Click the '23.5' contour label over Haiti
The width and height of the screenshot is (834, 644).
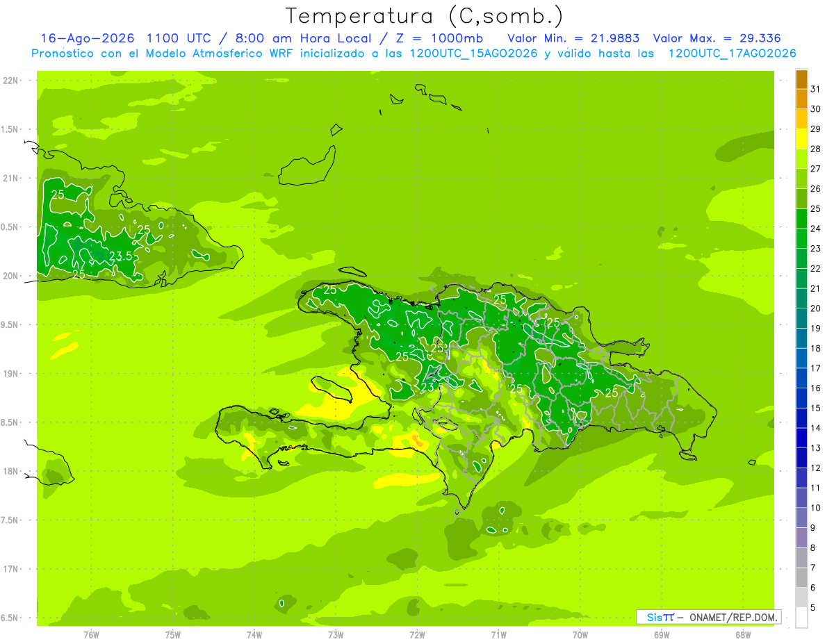coord(432,388)
